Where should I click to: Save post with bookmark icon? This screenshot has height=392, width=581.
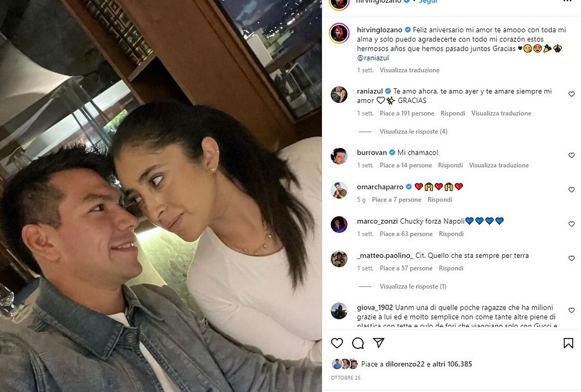tap(568, 343)
